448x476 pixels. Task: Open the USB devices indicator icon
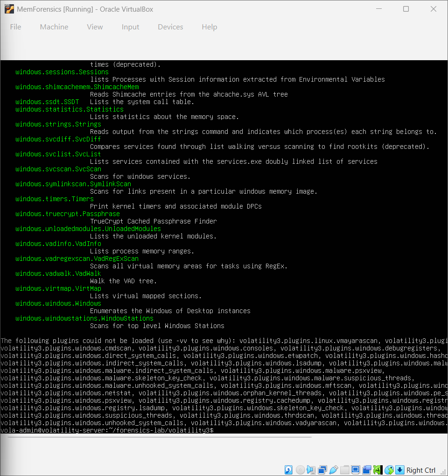coord(333,469)
